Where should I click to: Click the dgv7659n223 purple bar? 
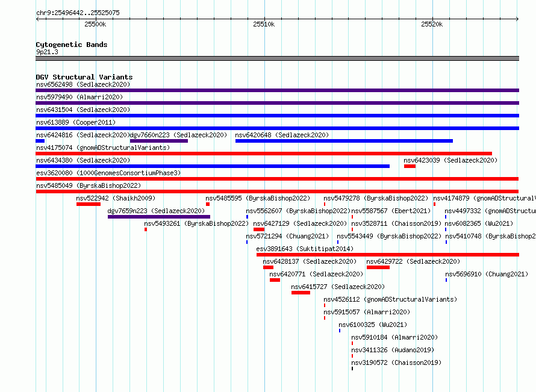pyautogui.click(x=159, y=217)
